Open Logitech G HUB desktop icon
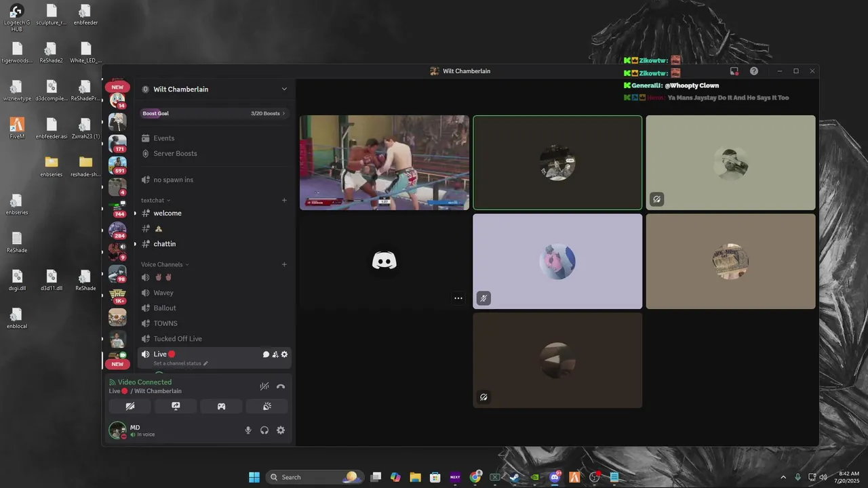This screenshot has height=488, width=868. 17,18
